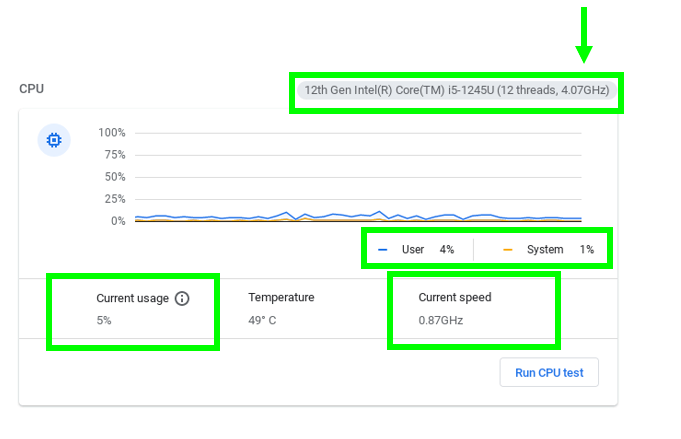Click the Current usage info icon
This screenshot has width=681, height=439.
tap(182, 298)
